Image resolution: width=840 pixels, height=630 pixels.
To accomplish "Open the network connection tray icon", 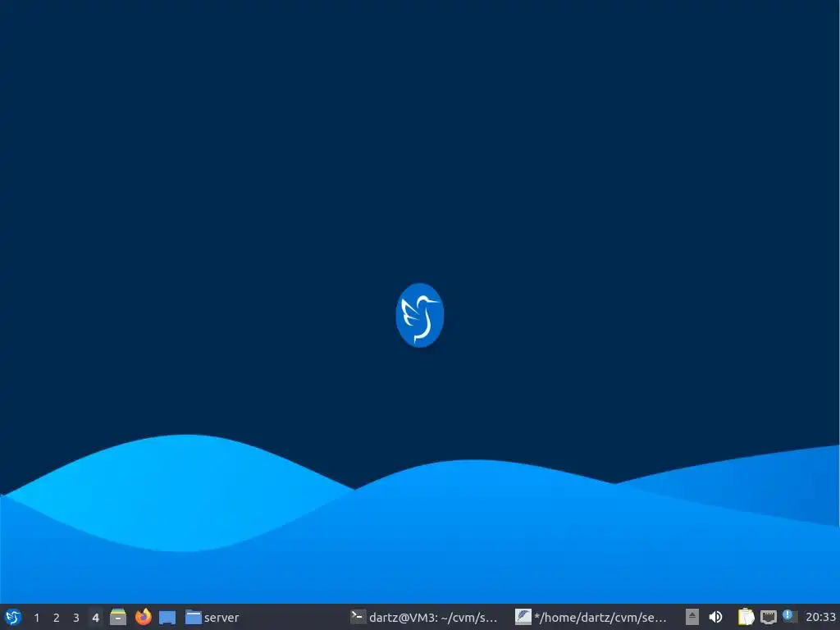I will tap(768, 617).
